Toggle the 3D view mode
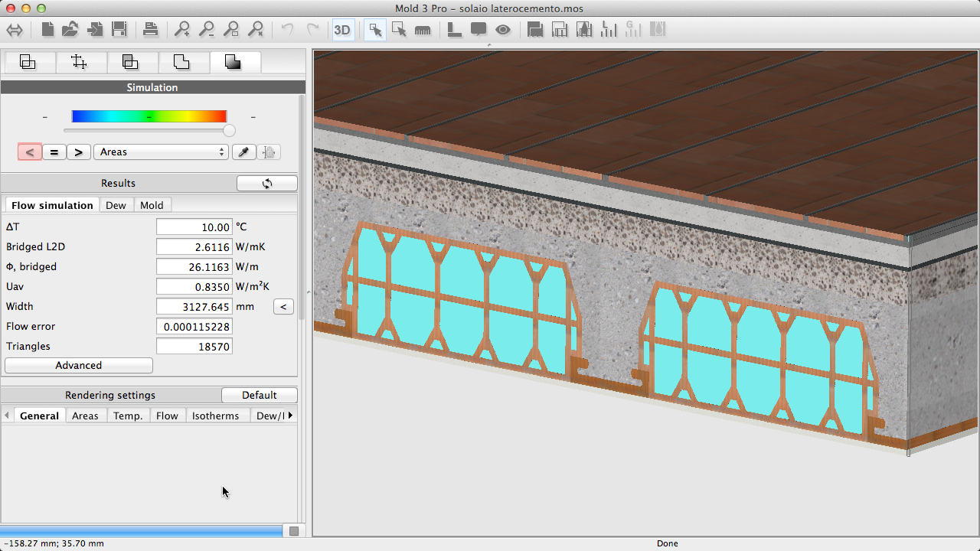 pos(342,30)
